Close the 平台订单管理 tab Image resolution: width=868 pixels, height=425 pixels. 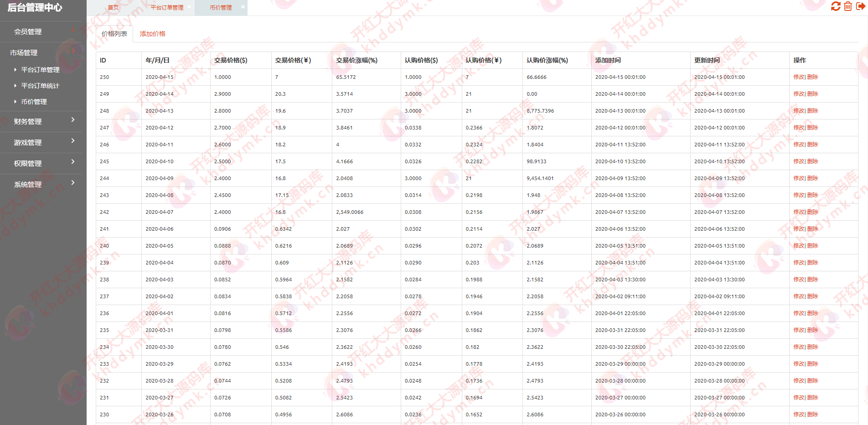[x=189, y=7]
